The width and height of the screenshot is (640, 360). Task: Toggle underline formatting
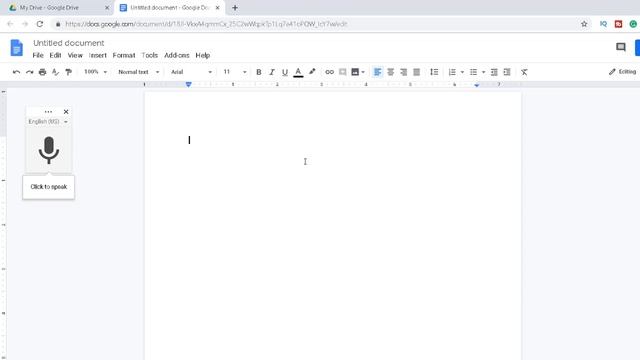point(284,72)
